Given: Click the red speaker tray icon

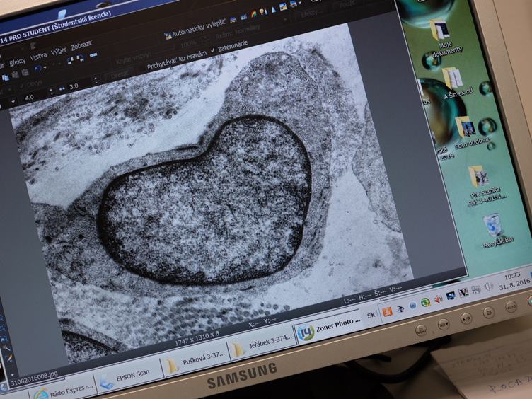Looking at the screenshot, I should [x=439, y=299].
